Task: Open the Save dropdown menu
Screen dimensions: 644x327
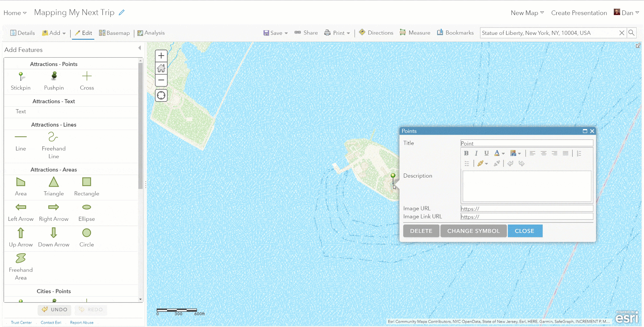Action: coord(276,33)
